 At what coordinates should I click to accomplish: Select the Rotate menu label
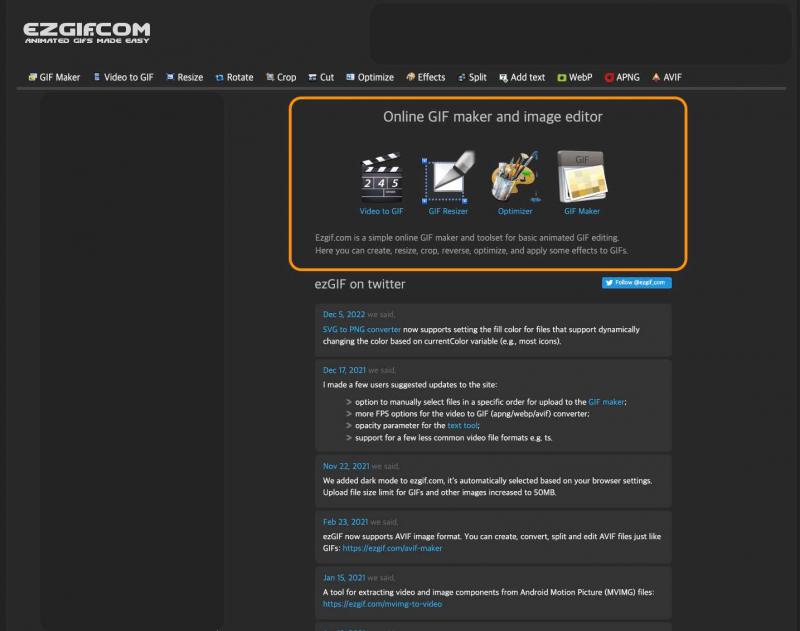[240, 78]
